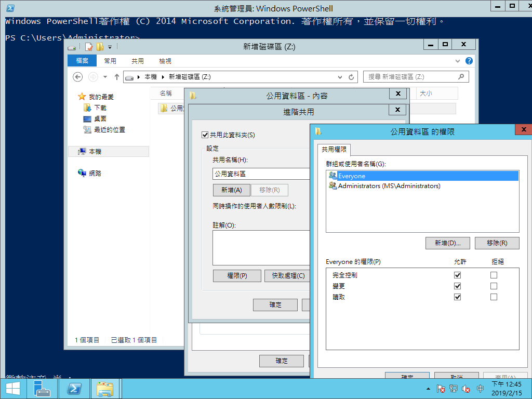Viewport: 532px width, 399px height.
Task: Click the drive icon in the Explorer title bar
Action: [72, 47]
